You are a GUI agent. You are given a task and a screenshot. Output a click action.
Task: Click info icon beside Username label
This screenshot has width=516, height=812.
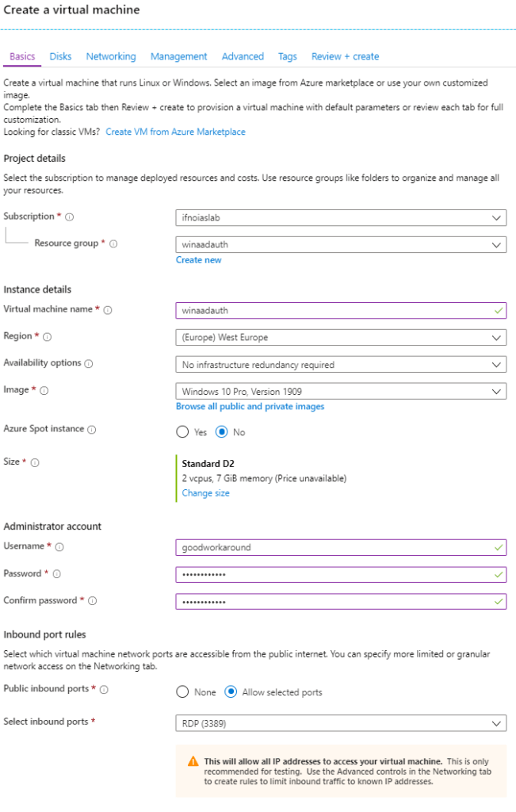tap(59, 547)
